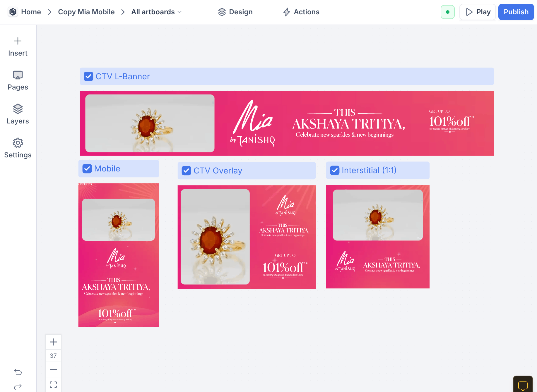
Task: Open the Insert panel
Action: coord(18,47)
